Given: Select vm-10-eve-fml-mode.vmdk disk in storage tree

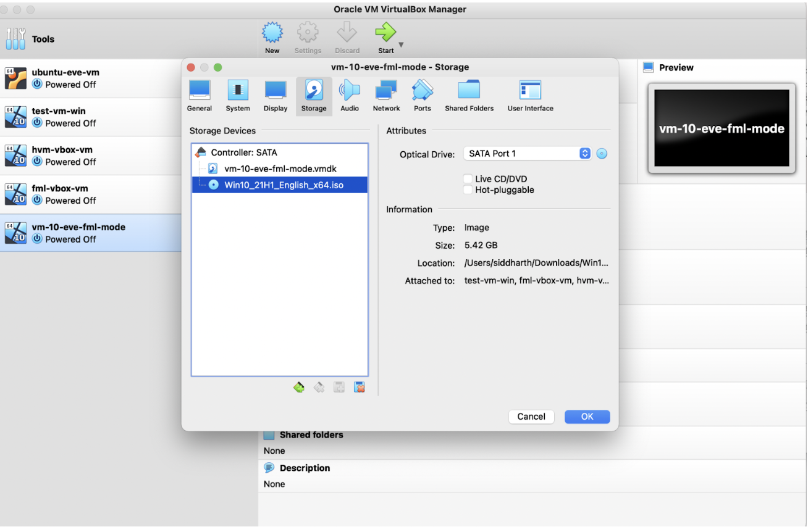Looking at the screenshot, I should 280,168.
